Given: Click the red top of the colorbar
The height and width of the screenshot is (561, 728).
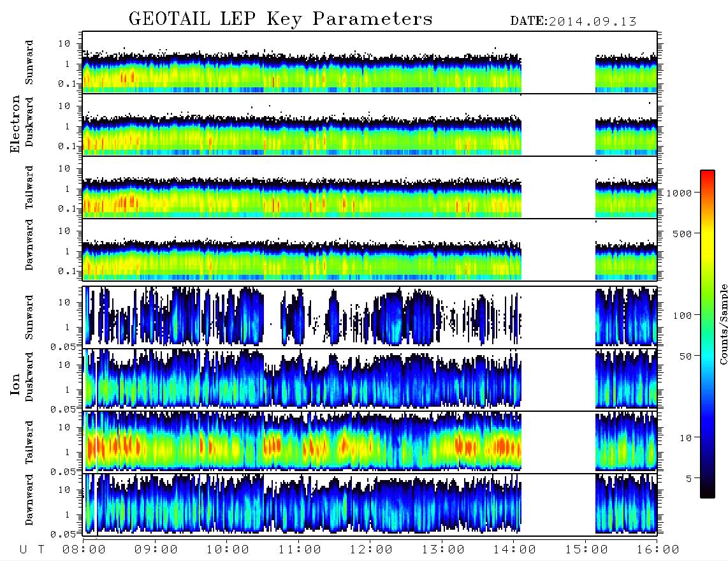Looking at the screenshot, I should [708, 177].
